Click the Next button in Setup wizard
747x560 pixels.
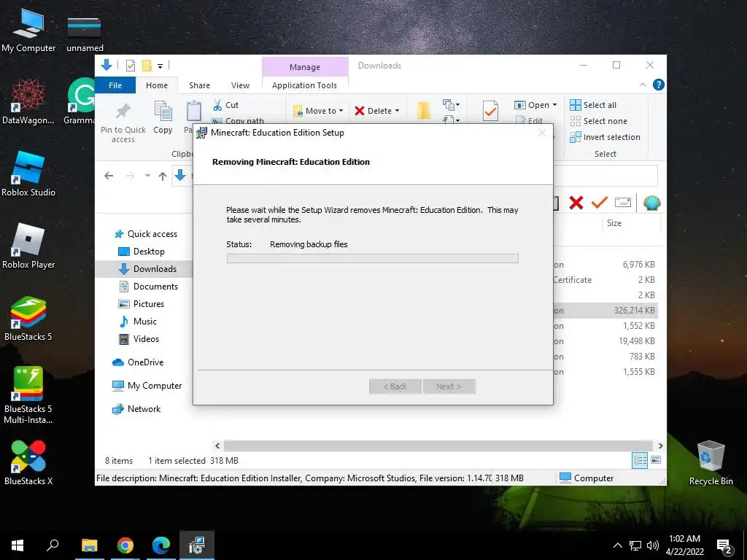coord(449,386)
